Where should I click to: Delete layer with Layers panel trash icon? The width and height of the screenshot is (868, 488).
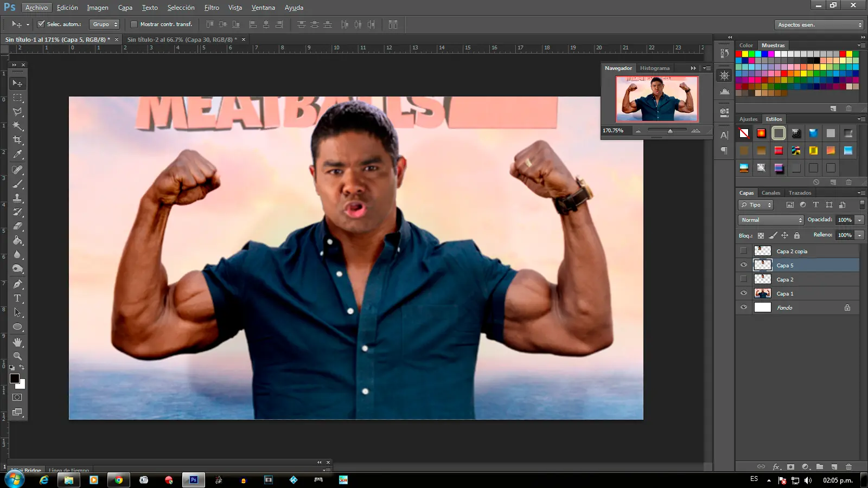tap(848, 467)
